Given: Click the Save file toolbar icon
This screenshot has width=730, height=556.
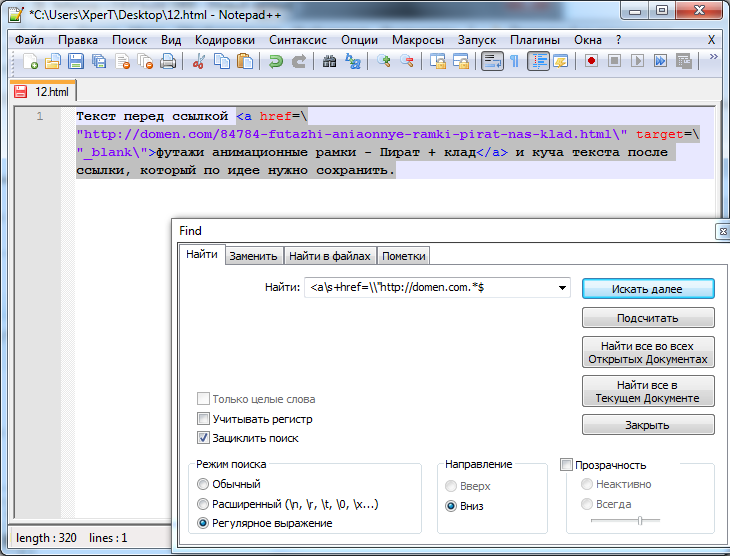Looking at the screenshot, I should pos(76,62).
